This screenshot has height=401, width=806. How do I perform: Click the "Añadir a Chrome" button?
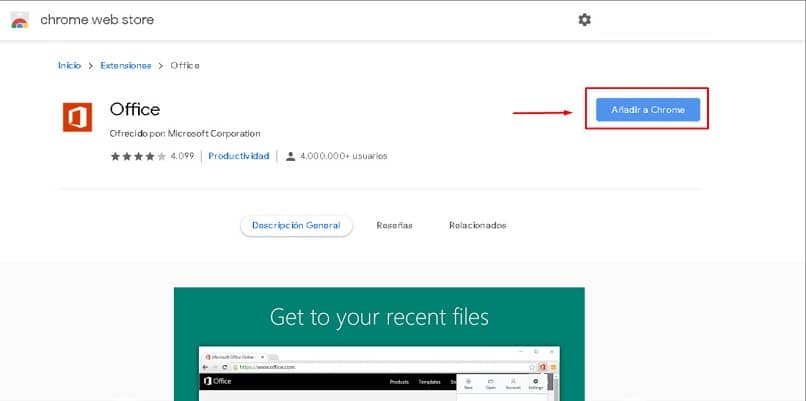click(648, 110)
